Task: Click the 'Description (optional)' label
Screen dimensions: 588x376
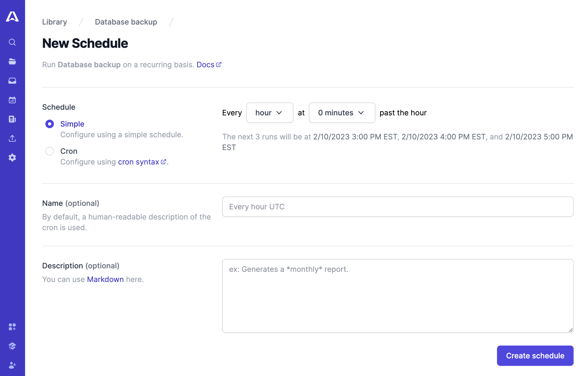Action: click(x=81, y=266)
